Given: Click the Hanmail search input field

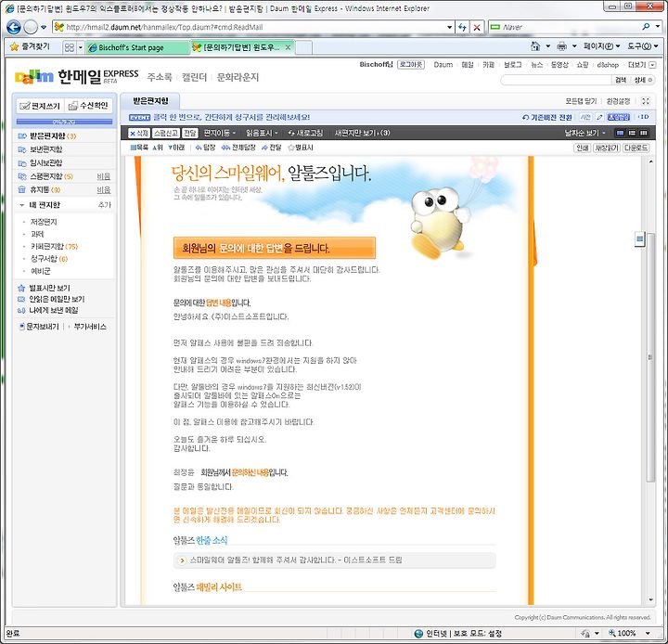Looking at the screenshot, I should coord(557,80).
